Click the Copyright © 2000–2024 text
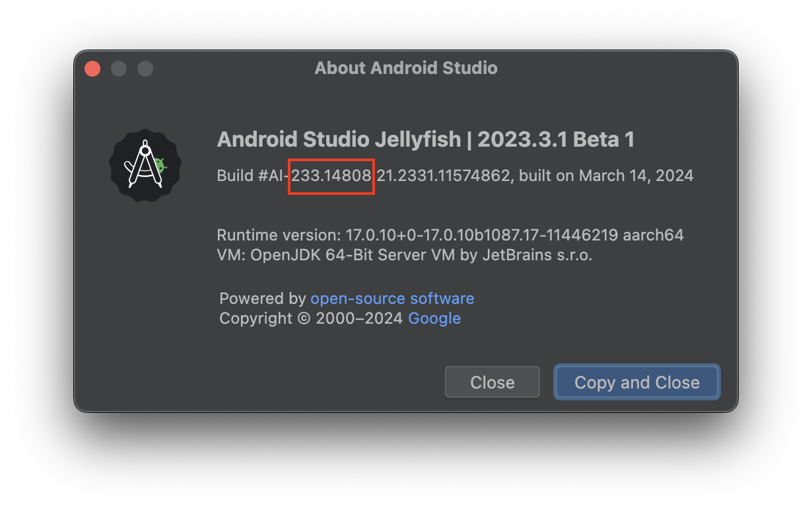812x510 pixels. coord(311,318)
